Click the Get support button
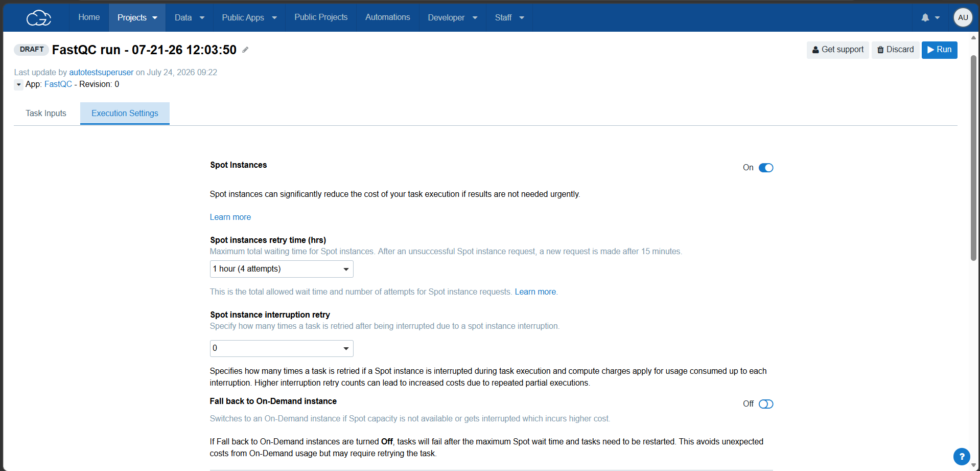980x471 pixels. click(x=838, y=50)
